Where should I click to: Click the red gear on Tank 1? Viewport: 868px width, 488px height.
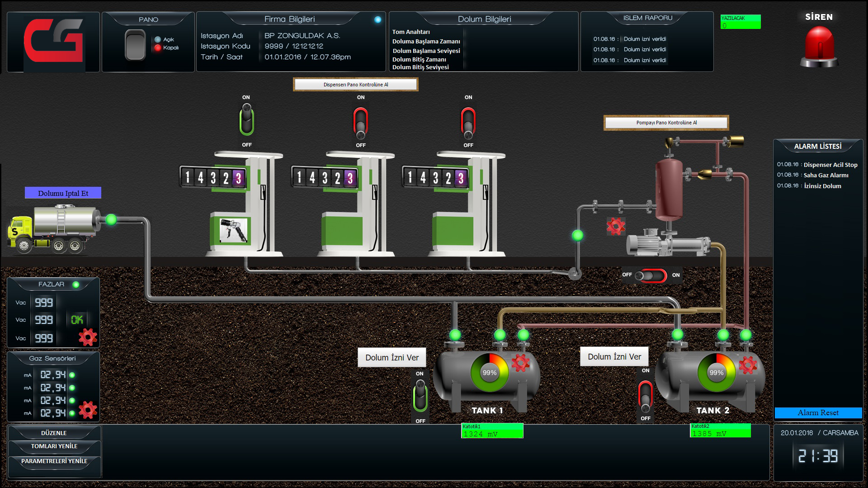[x=520, y=362]
